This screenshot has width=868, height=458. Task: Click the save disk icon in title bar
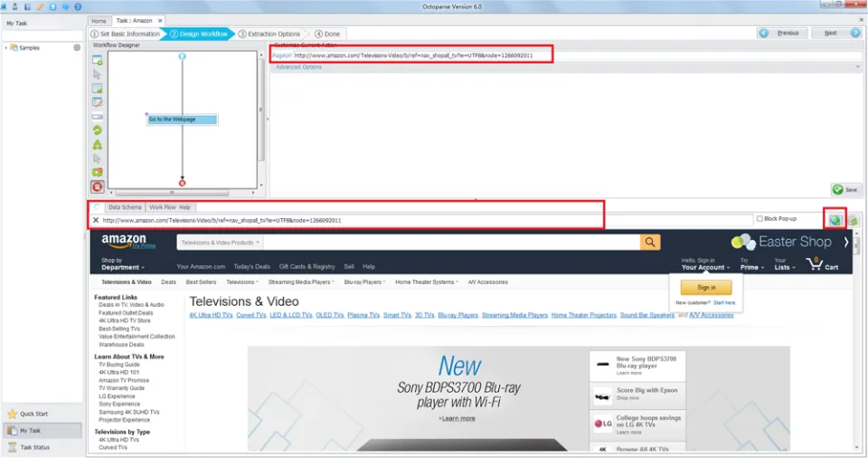pos(27,6)
